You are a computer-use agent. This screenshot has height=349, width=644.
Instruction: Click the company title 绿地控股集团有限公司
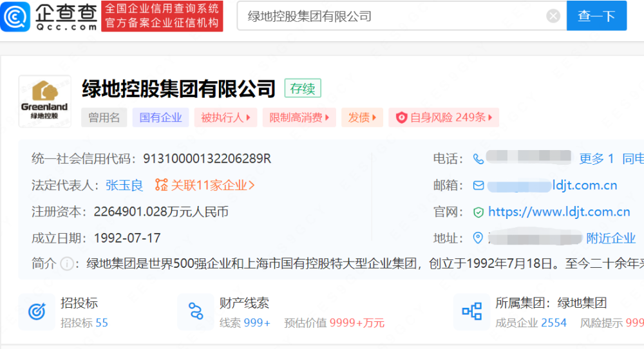[x=178, y=88]
